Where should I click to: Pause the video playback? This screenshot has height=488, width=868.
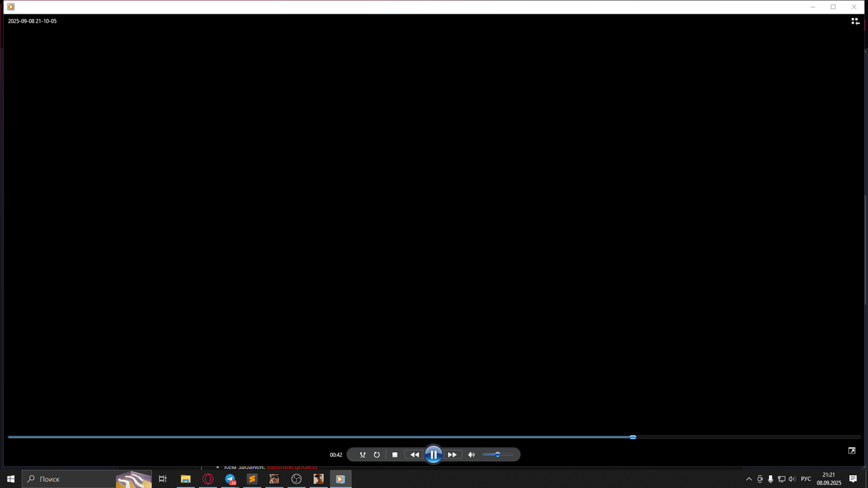(x=433, y=455)
